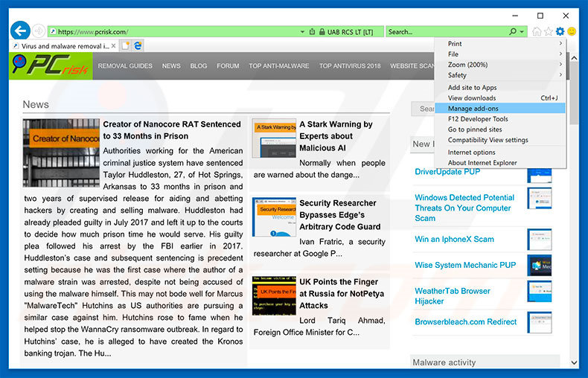588x378 pixels.
Task: Expand the search provider dropdown arrow
Action: tap(522, 32)
